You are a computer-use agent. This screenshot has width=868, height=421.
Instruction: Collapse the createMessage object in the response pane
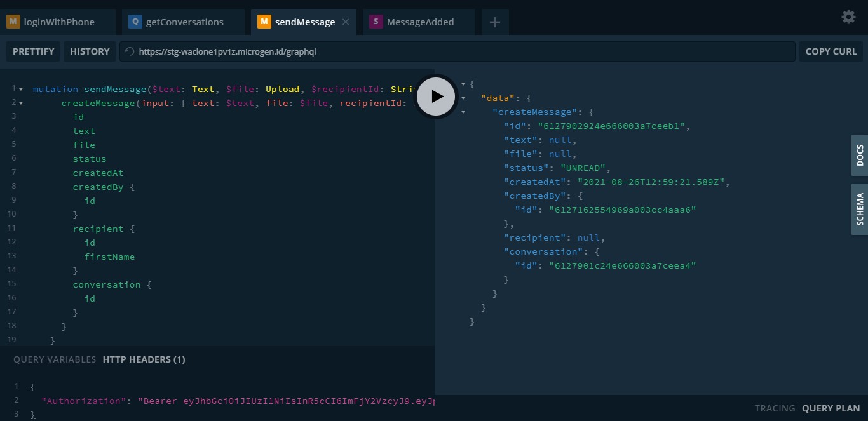(x=463, y=112)
